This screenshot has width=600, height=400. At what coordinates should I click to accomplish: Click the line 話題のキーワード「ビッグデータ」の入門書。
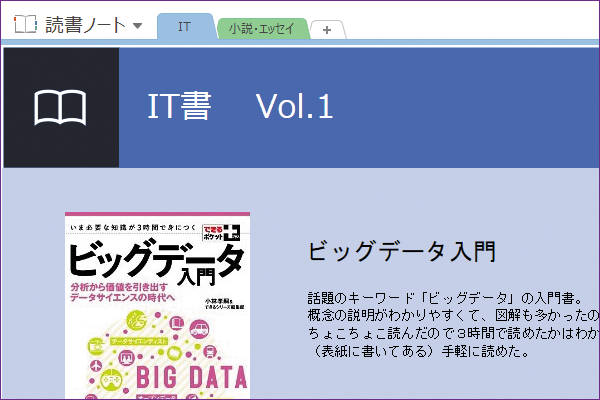(x=446, y=298)
